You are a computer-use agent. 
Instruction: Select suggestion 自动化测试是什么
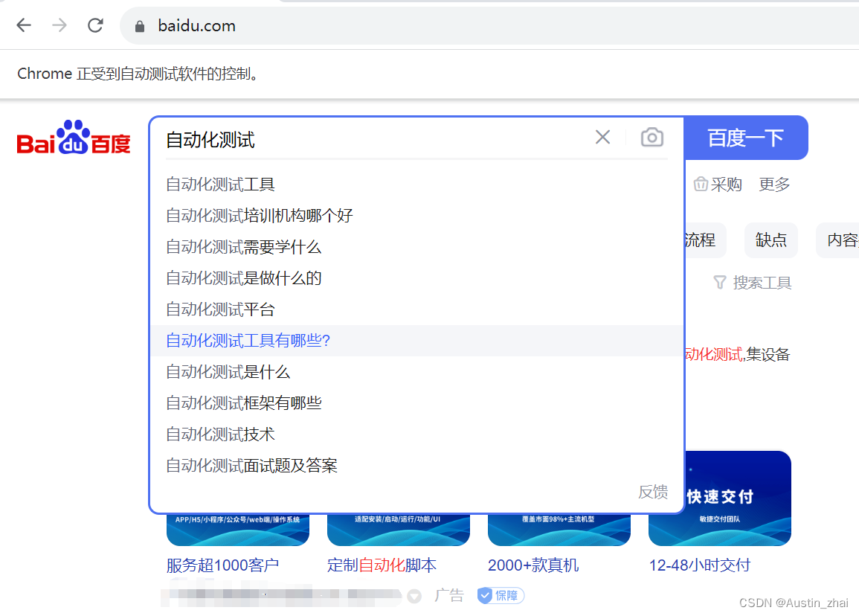(416, 372)
